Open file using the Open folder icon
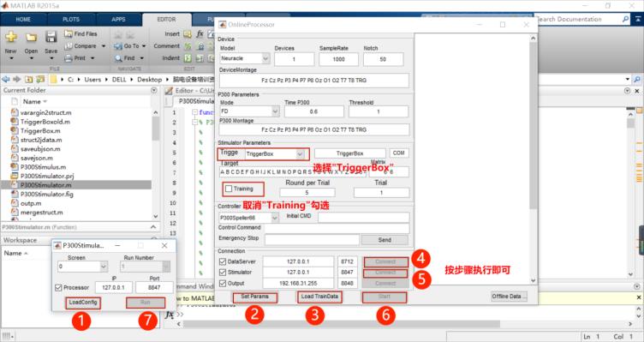This screenshot has width=644, height=342. (31, 38)
